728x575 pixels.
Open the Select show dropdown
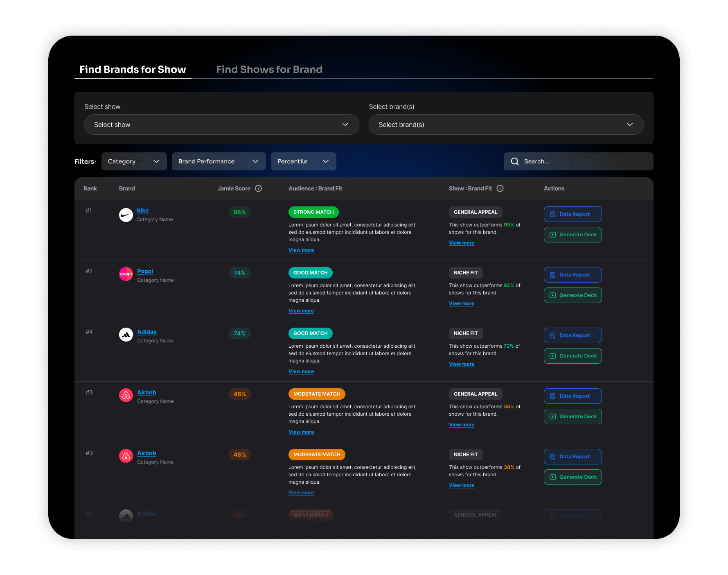(221, 125)
